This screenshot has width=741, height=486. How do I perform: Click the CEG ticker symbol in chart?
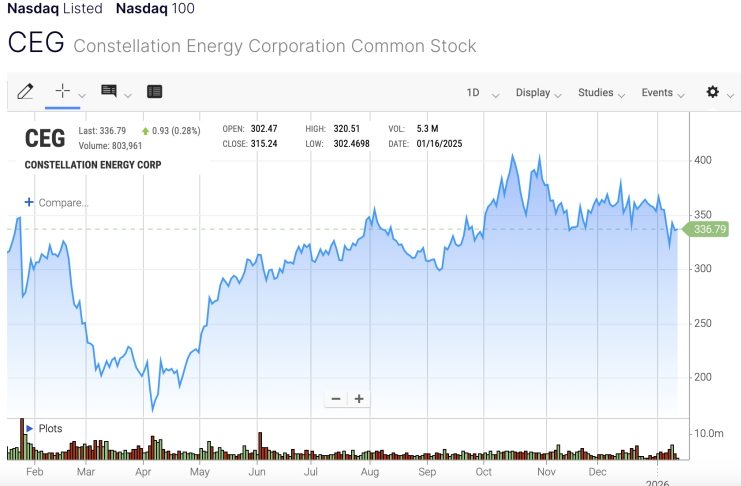click(45, 139)
